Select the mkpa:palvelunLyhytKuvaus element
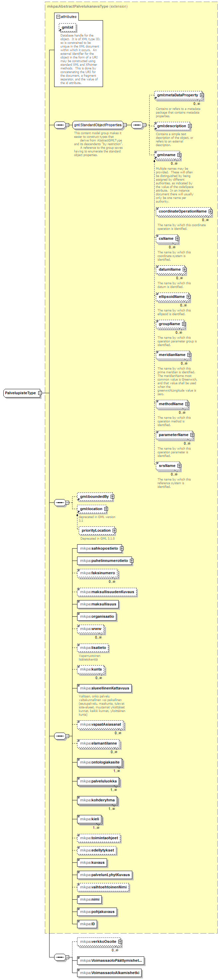Screen dimensions: 221x980 104,875
